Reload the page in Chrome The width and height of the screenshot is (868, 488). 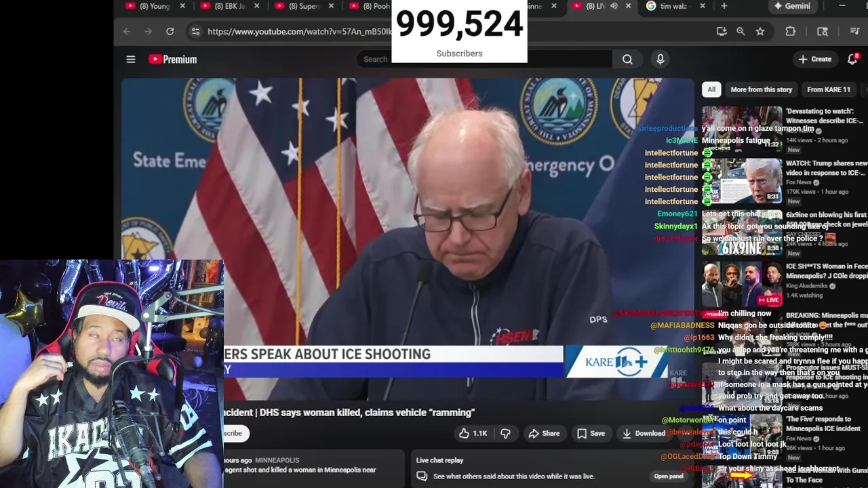(x=170, y=31)
